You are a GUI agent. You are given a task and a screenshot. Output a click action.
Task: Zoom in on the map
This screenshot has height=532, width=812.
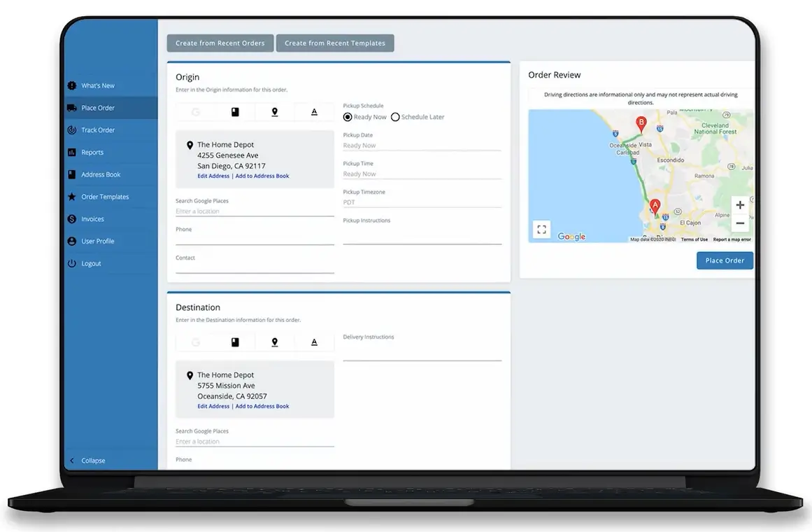[740, 205]
